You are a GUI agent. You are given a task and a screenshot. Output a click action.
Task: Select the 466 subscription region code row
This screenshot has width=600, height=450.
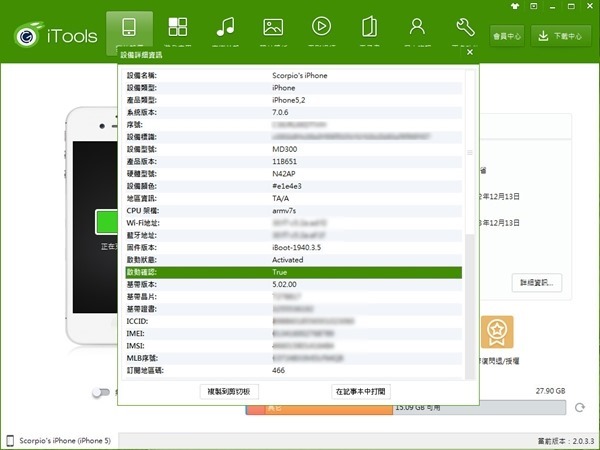coord(293,370)
